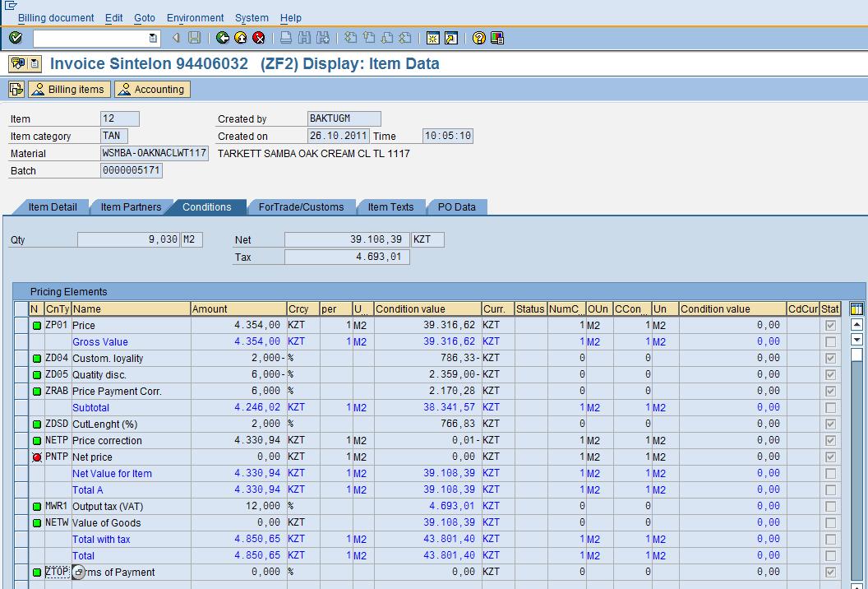Toggle the Stat checkbox on the NETP Price correction row
The image size is (868, 589).
click(x=830, y=440)
